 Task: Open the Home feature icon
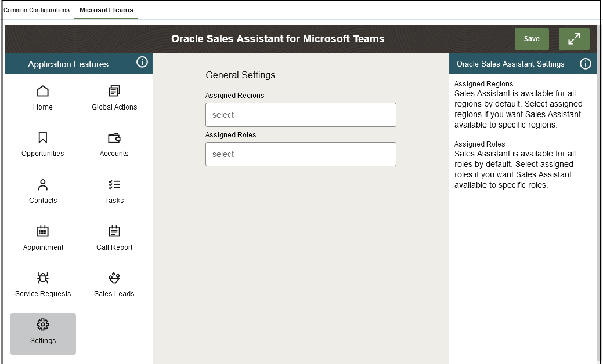coord(43,91)
